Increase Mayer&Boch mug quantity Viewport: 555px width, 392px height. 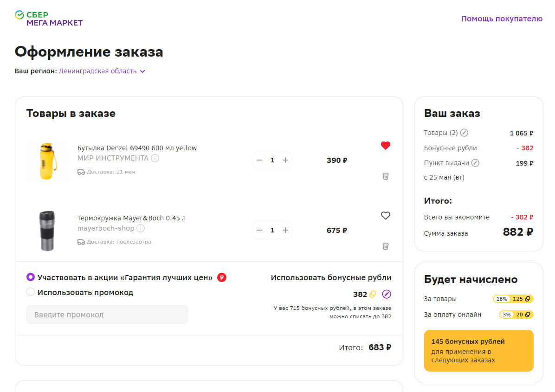click(x=285, y=230)
